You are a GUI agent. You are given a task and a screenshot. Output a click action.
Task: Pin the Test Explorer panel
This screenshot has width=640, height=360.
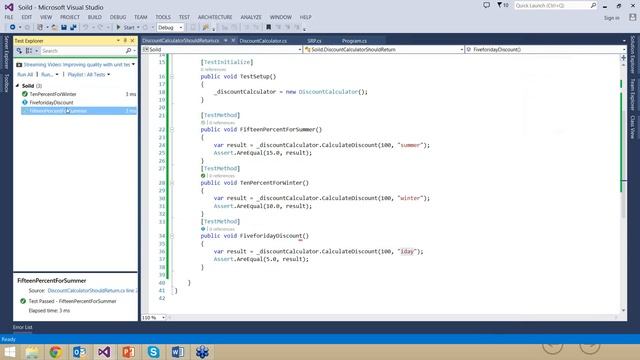(125, 41)
